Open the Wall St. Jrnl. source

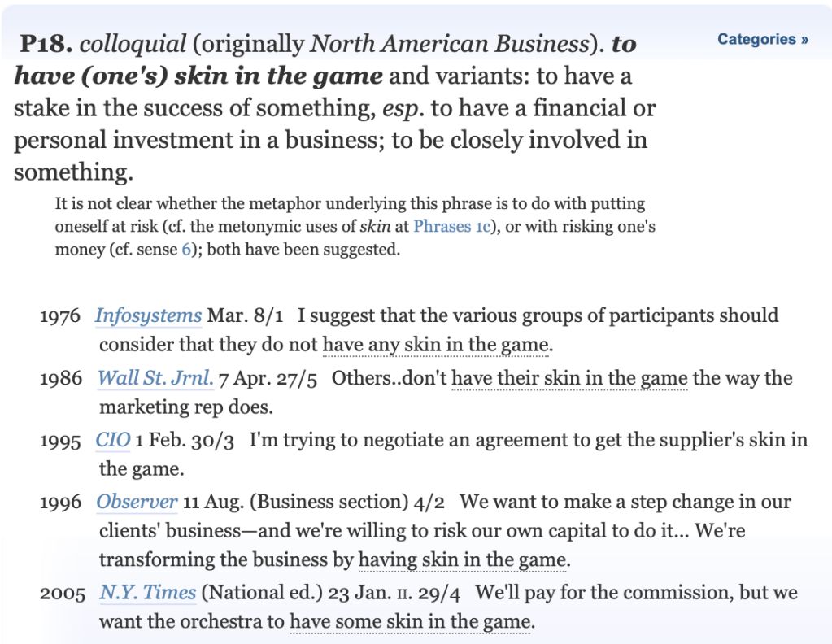point(155,378)
